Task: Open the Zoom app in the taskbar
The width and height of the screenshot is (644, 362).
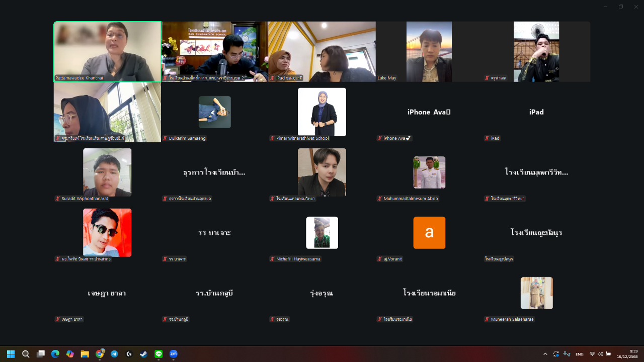Action: click(x=174, y=354)
